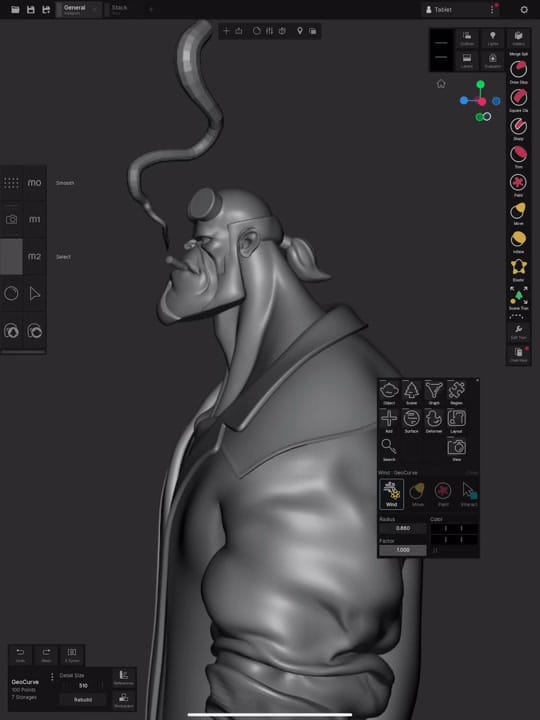The image size is (540, 720).
Task: Open the History panel icon
Action: point(518,38)
